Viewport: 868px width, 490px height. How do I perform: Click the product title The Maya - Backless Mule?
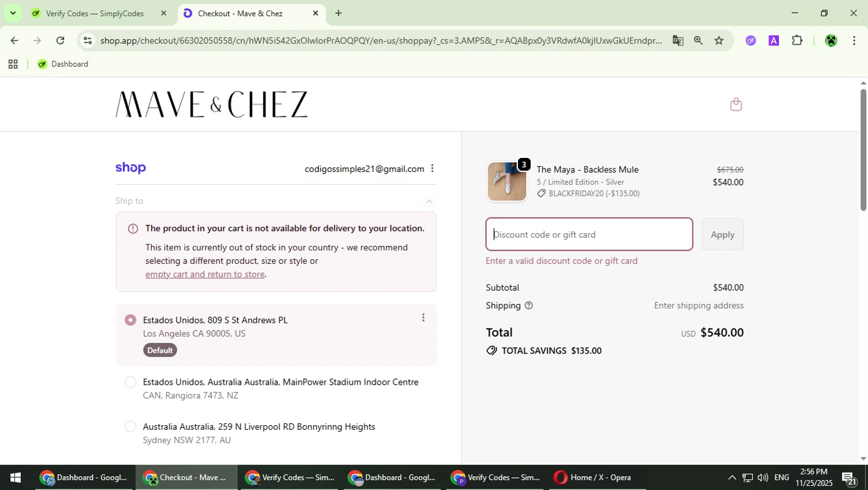(587, 170)
